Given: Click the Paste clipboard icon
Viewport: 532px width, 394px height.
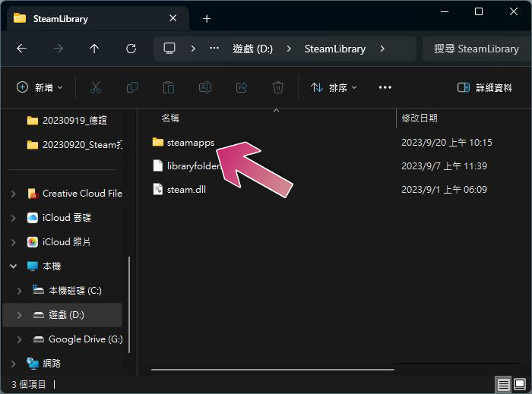Looking at the screenshot, I should click(x=169, y=87).
